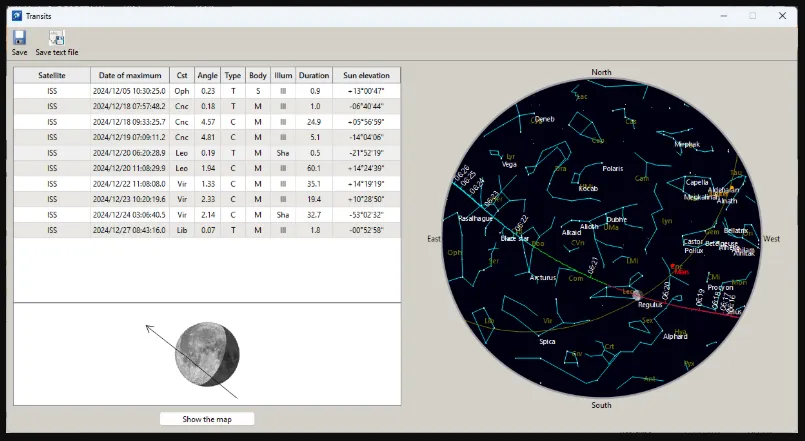
Task: Select the 2024/12/20 06:20:28.9 Leo transit row
Action: coord(207,153)
